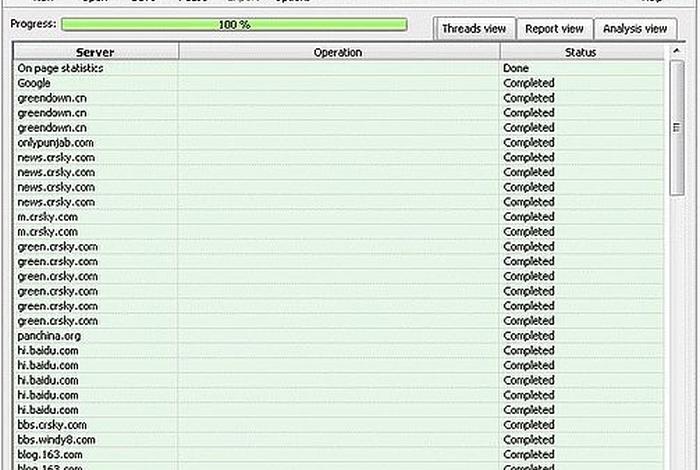Select the On page statistics row
The height and width of the screenshot is (470, 700).
(x=338, y=68)
